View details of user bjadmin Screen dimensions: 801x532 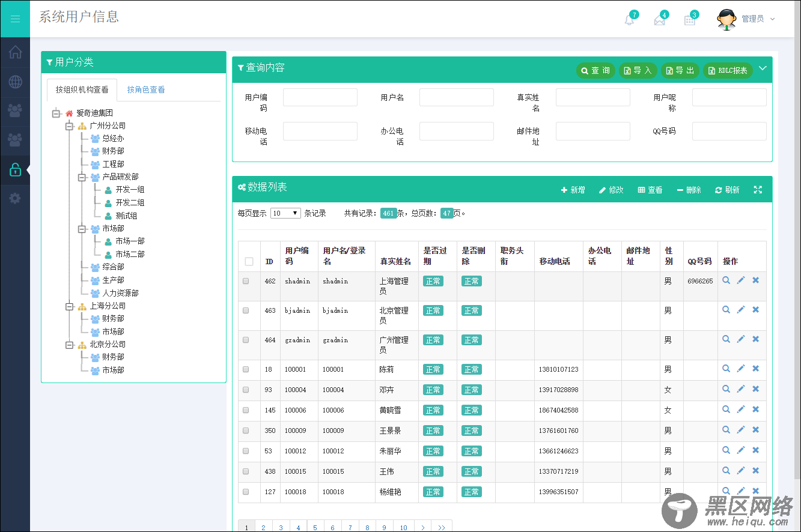(726, 310)
